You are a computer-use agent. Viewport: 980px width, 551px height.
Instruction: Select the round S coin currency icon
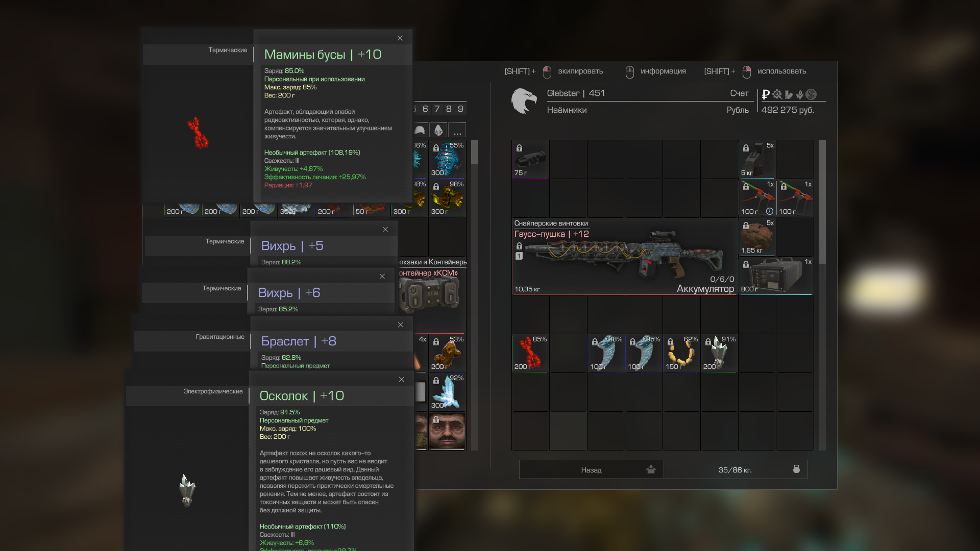click(811, 94)
